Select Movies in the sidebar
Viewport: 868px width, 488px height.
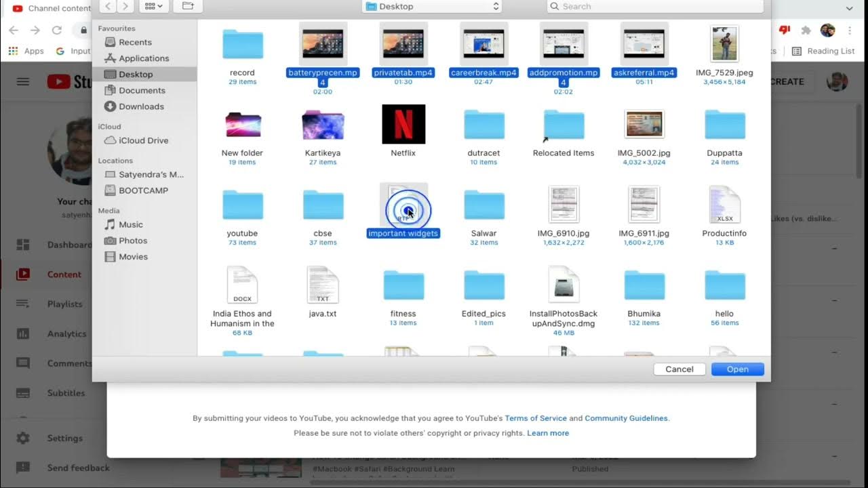click(x=133, y=257)
